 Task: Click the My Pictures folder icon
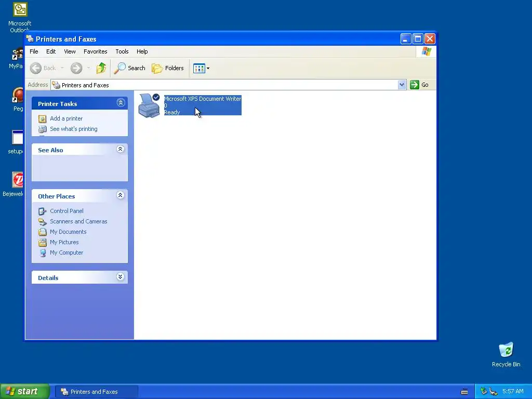(x=43, y=243)
